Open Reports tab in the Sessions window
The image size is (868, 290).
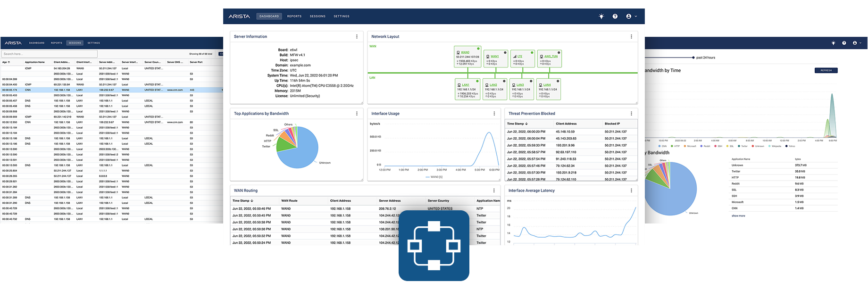click(x=57, y=43)
